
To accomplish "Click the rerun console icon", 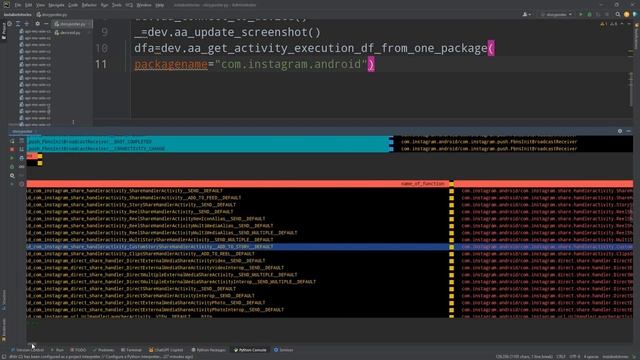I will pos(12,141).
